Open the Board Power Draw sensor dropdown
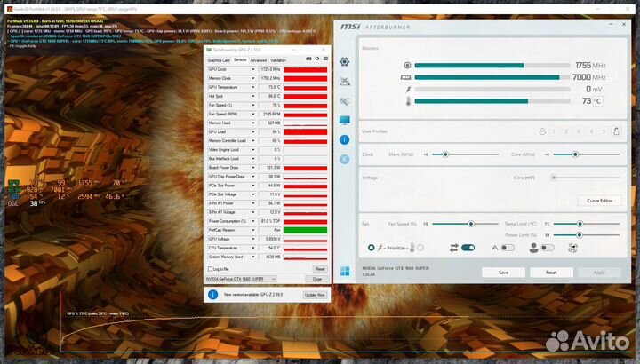Image resolution: width=640 pixels, height=364 pixels. tap(253, 168)
